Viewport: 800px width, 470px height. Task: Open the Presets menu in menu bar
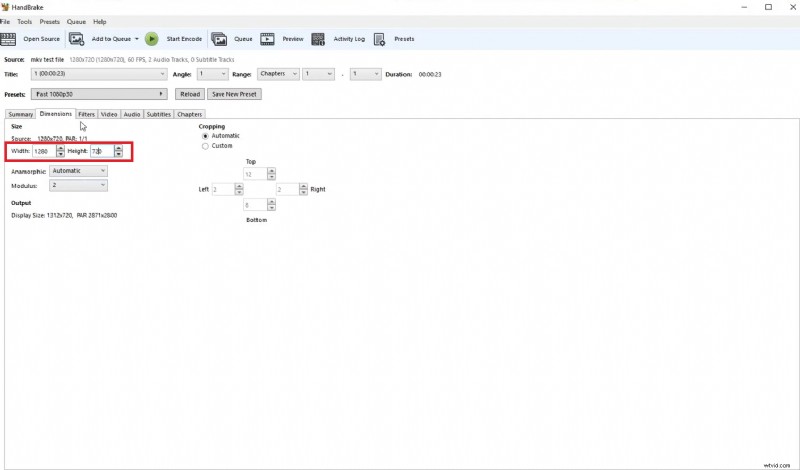point(49,22)
